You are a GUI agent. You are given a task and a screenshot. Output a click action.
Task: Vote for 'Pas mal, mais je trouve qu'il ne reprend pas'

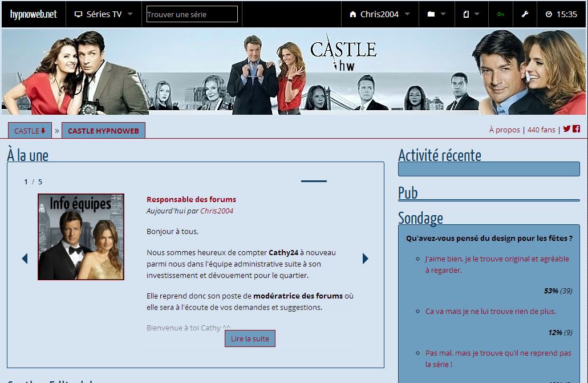click(x=498, y=358)
